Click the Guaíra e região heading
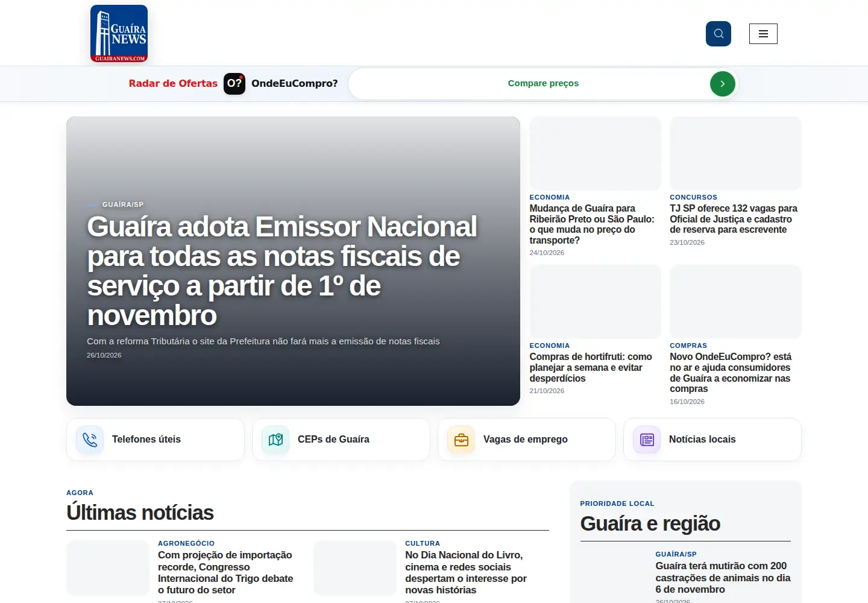 (x=650, y=523)
